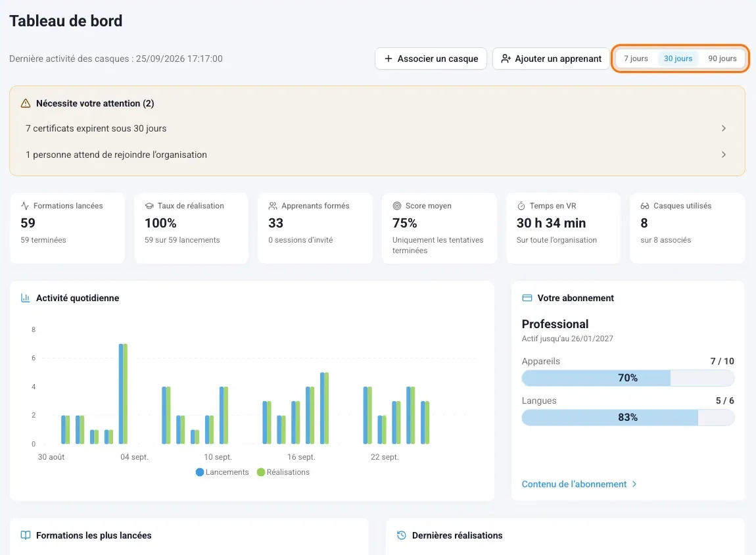Open Contenu de l'abonnement link
The image size is (756, 555).
pos(580,484)
